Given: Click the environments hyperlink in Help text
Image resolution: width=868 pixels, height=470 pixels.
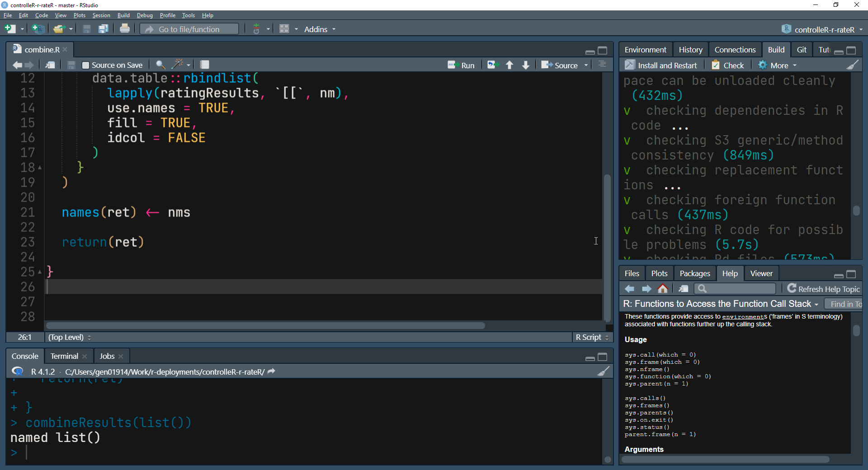Looking at the screenshot, I should point(744,316).
